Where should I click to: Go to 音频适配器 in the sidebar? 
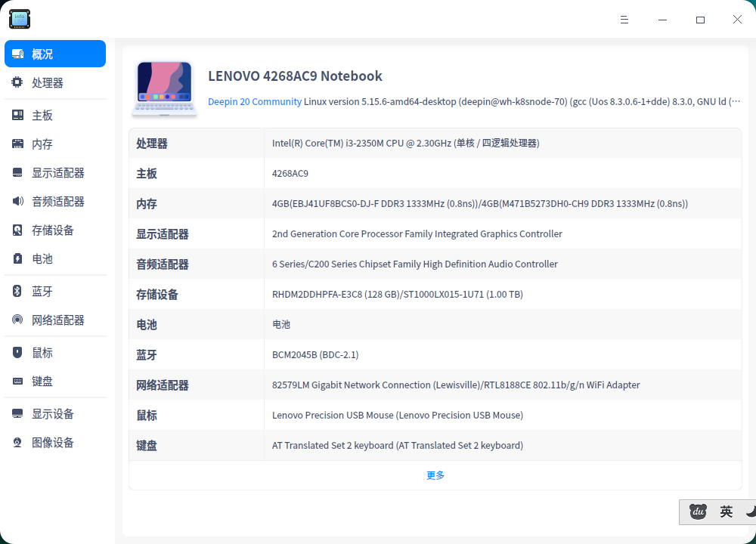(x=55, y=201)
